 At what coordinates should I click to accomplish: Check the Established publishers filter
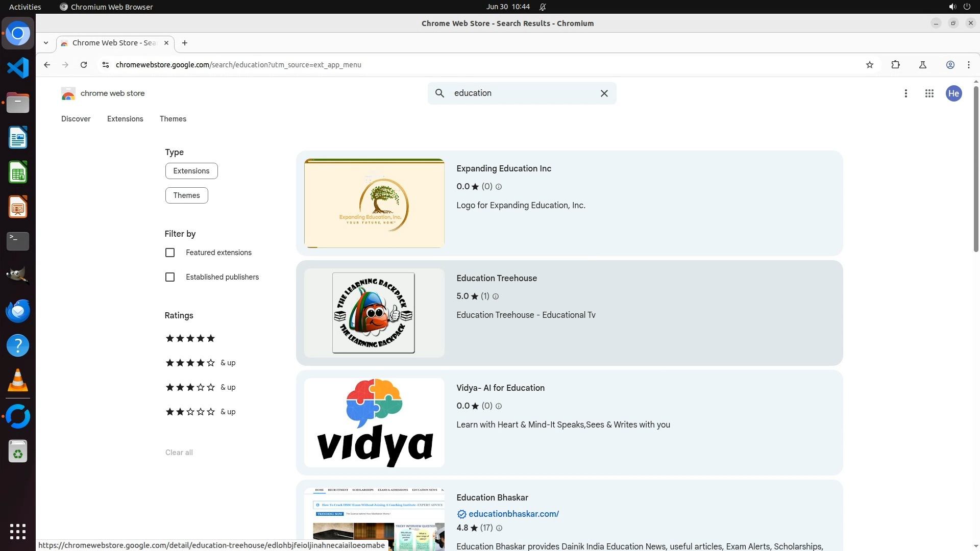170,277
